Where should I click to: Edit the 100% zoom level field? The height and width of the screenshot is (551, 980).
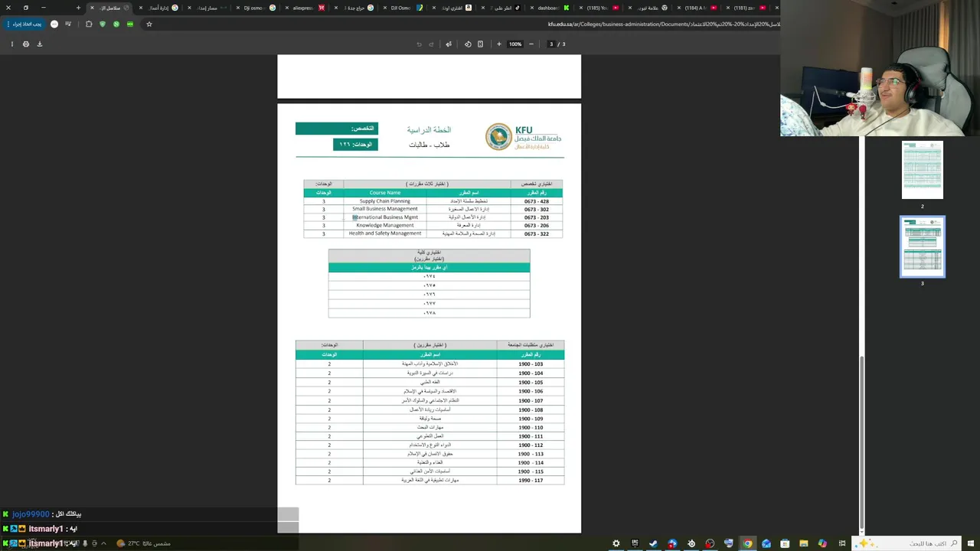click(x=515, y=44)
